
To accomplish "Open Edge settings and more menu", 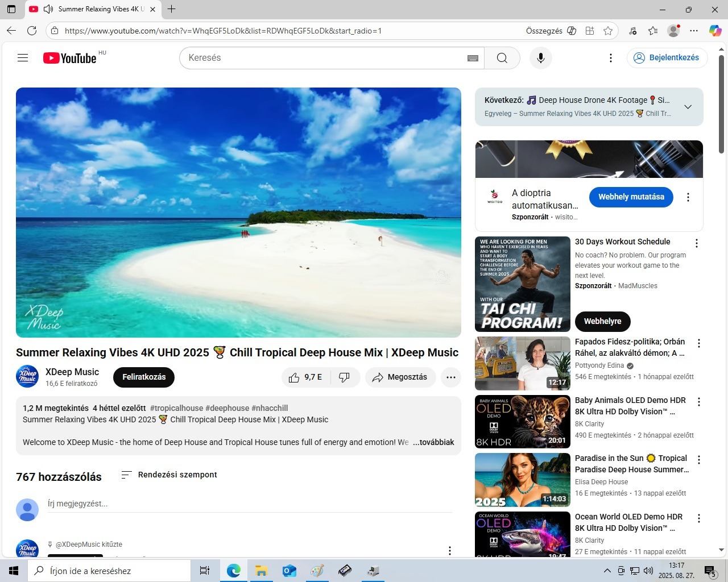I will 694,31.
